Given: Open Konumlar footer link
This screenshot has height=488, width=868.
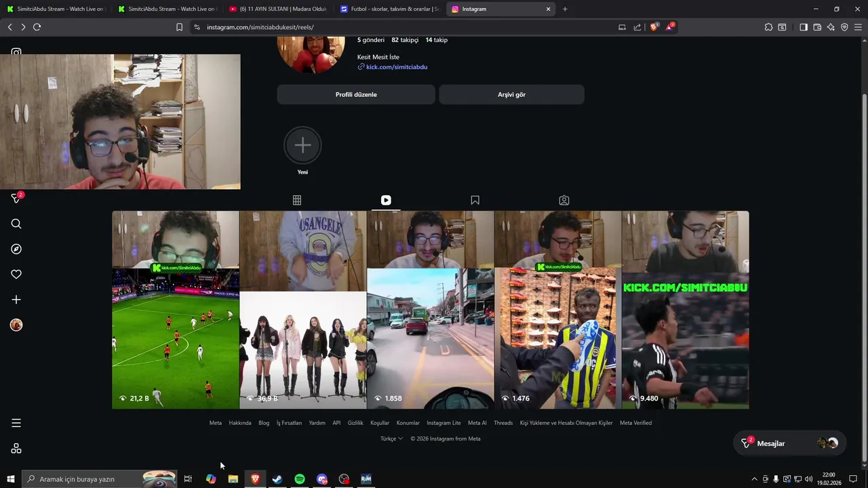Looking at the screenshot, I should click(x=408, y=423).
